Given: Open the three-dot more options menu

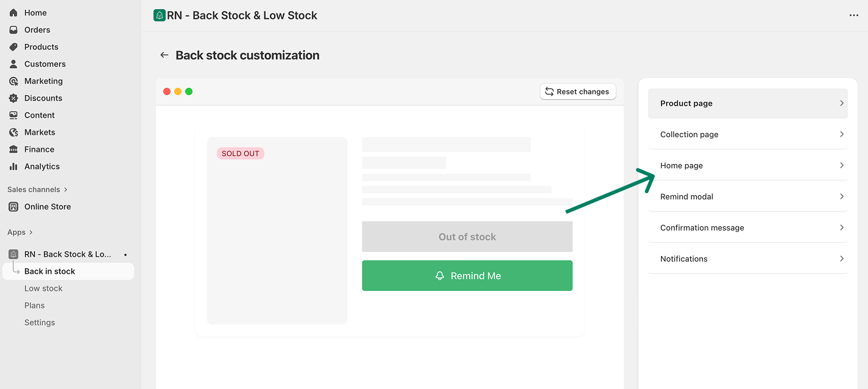Looking at the screenshot, I should click(x=853, y=15).
